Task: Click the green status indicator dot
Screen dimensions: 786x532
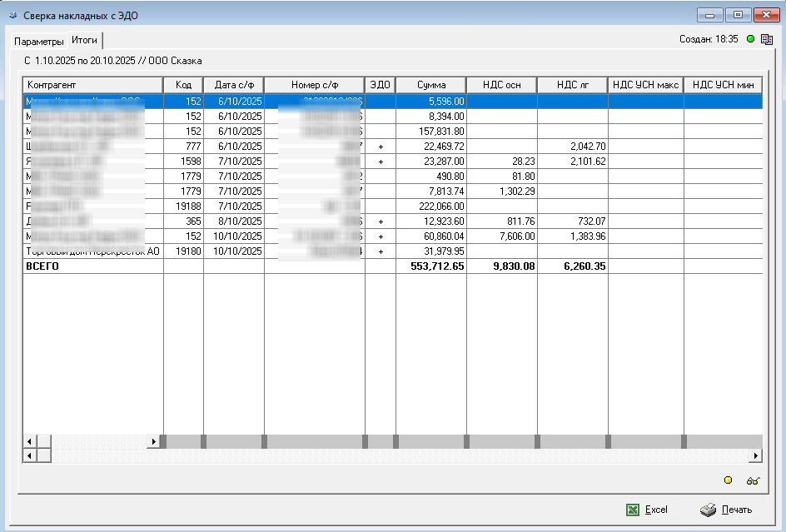Action: [750, 39]
